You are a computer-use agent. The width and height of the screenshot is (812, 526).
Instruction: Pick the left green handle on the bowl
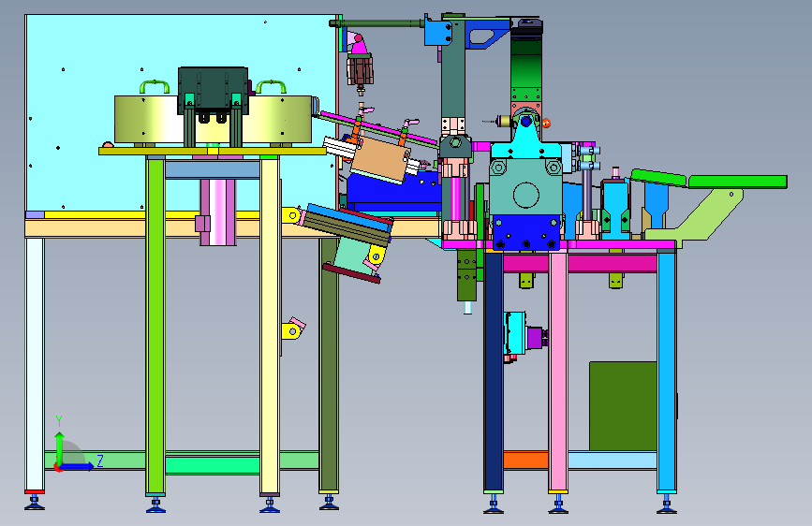pos(155,86)
